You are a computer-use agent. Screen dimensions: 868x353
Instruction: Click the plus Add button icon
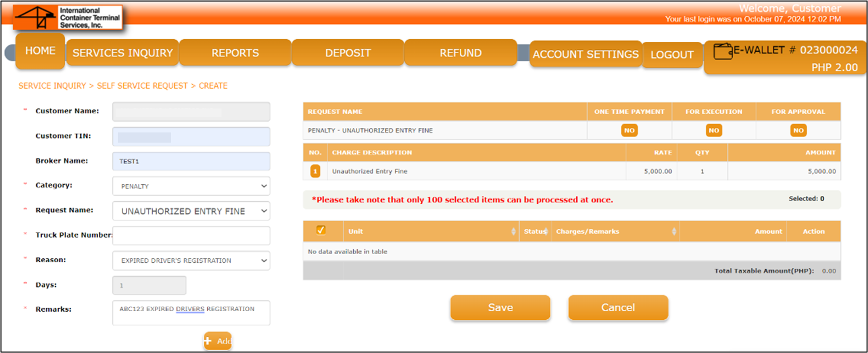click(208, 341)
